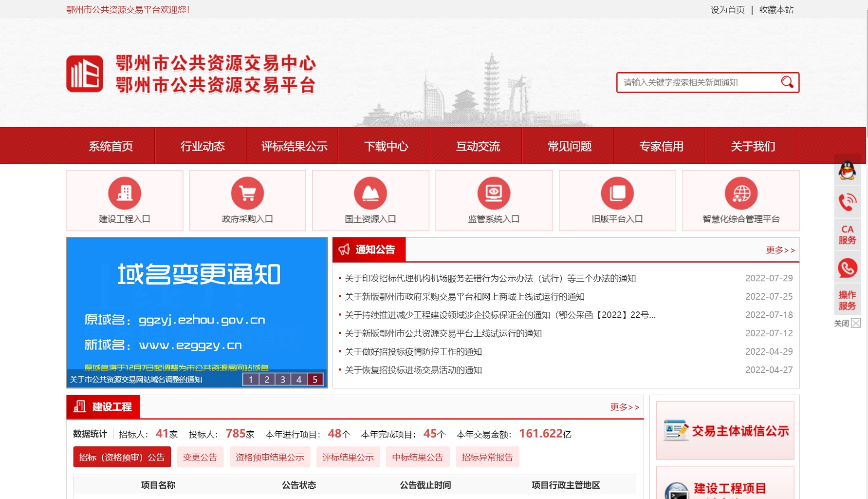Open 评标结果公示 in the navigation bar
Image resolution: width=868 pixels, height=499 pixels.
(x=295, y=146)
